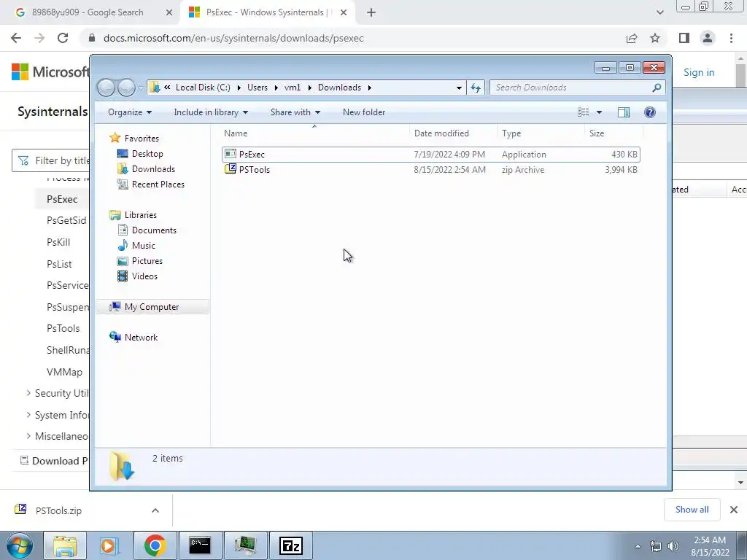Open Windows Explorer from taskbar

[65, 545]
